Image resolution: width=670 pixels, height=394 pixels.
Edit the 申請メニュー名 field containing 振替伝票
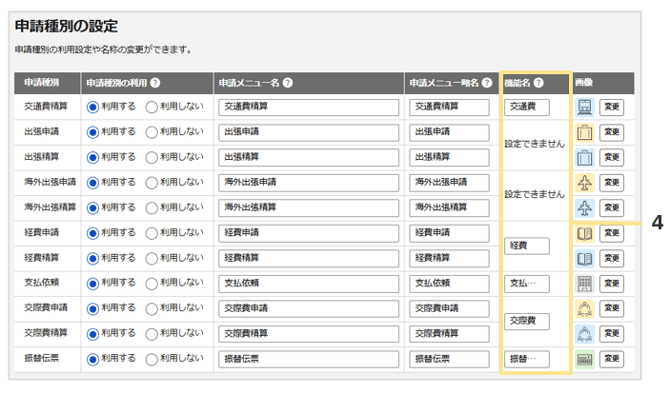pos(309,359)
